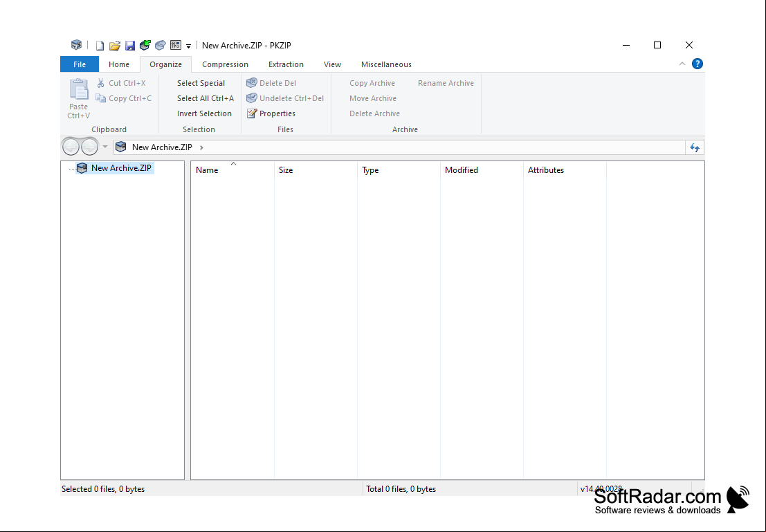Sort the file list by Name column
This screenshot has width=766, height=532.
click(x=232, y=170)
